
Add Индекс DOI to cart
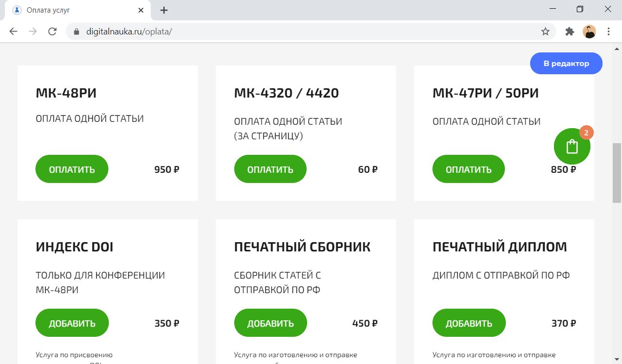click(72, 323)
